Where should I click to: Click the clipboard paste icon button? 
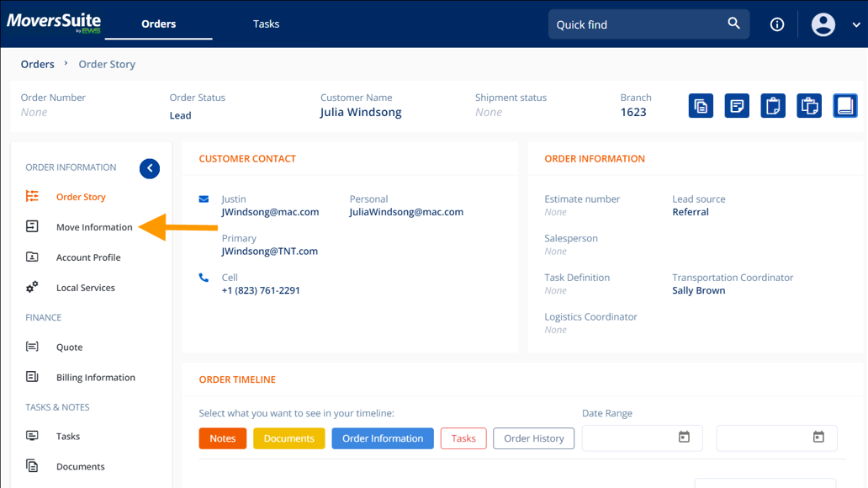click(809, 106)
